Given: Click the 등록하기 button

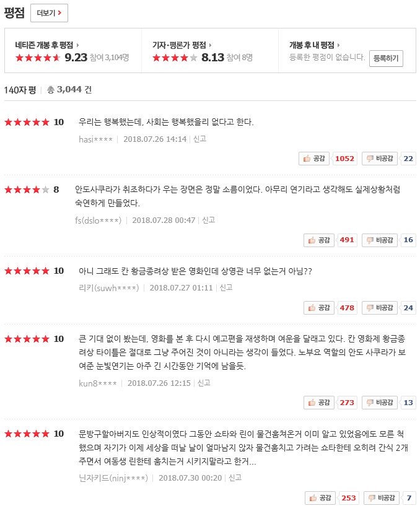Looking at the screenshot, I should click(x=386, y=58).
